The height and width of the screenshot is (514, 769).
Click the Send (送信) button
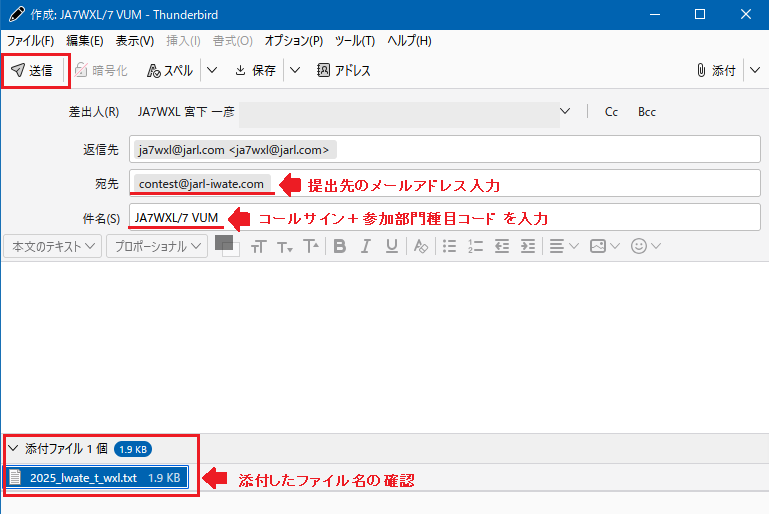click(x=34, y=71)
